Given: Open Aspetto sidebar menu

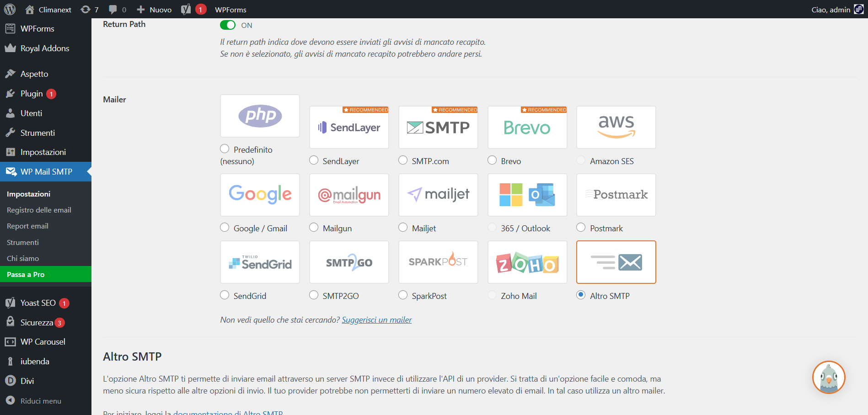Looking at the screenshot, I should [46, 74].
